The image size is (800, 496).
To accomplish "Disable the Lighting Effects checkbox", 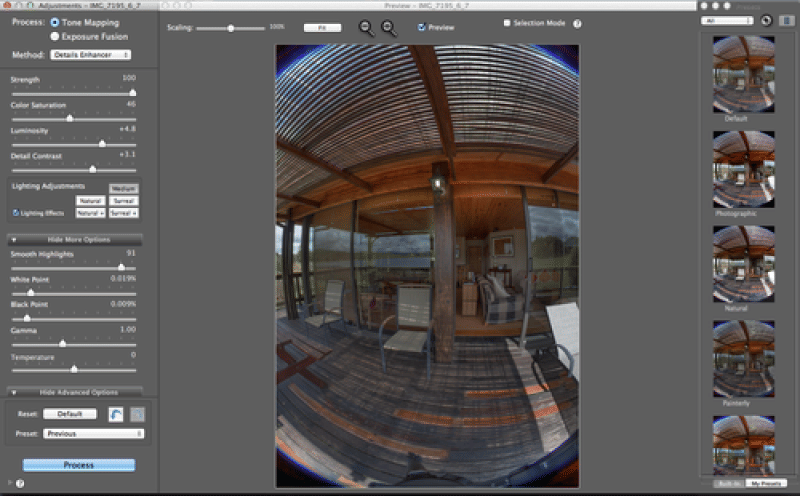I will [15, 213].
